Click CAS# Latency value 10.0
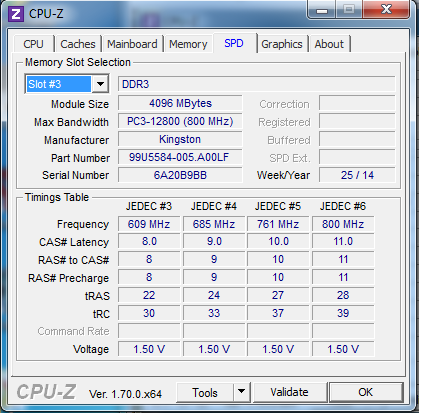 click(x=278, y=241)
